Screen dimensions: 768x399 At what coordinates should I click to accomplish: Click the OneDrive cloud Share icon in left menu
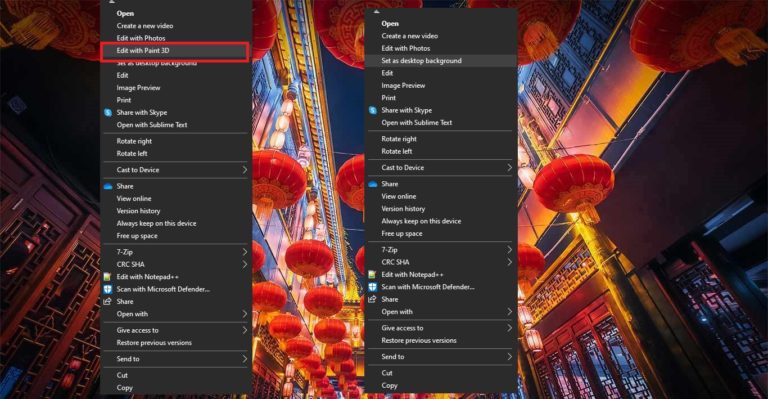pyautogui.click(x=108, y=187)
